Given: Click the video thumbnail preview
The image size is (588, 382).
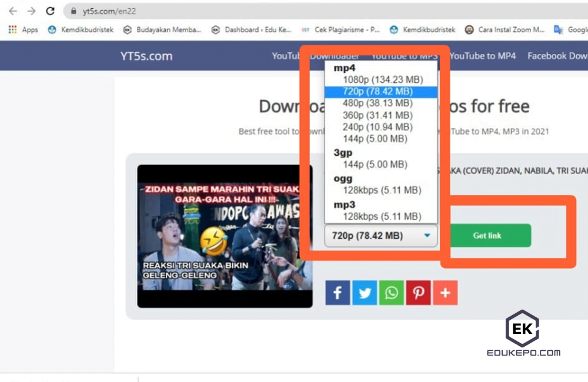Looking at the screenshot, I should point(225,236).
